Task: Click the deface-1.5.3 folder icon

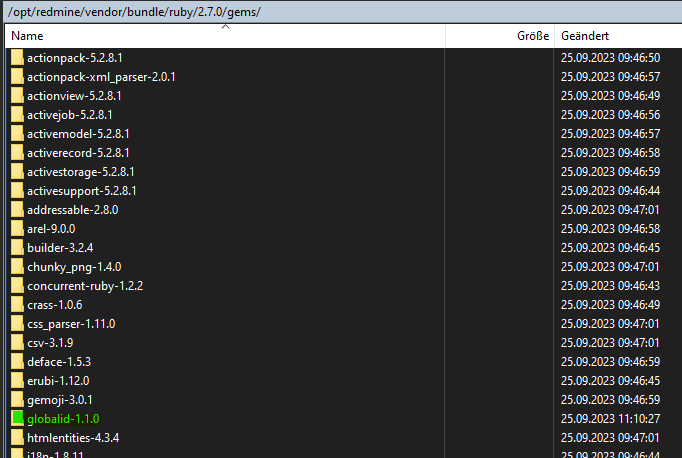Action: (x=17, y=361)
